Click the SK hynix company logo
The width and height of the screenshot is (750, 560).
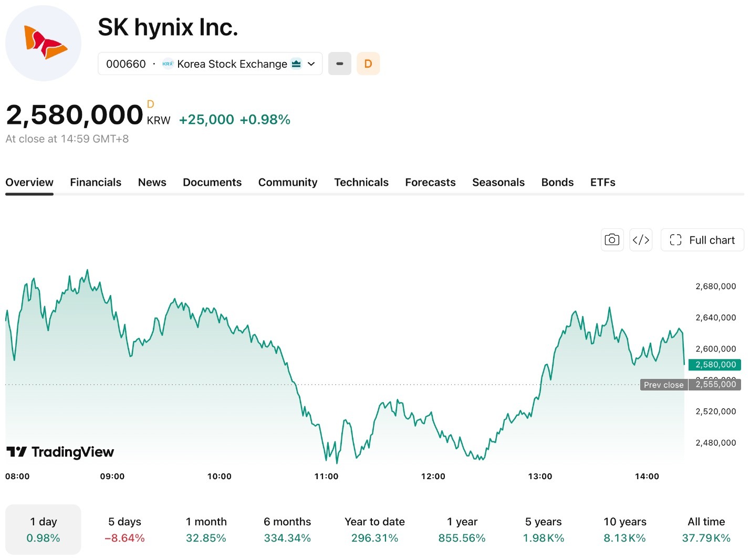(43, 43)
